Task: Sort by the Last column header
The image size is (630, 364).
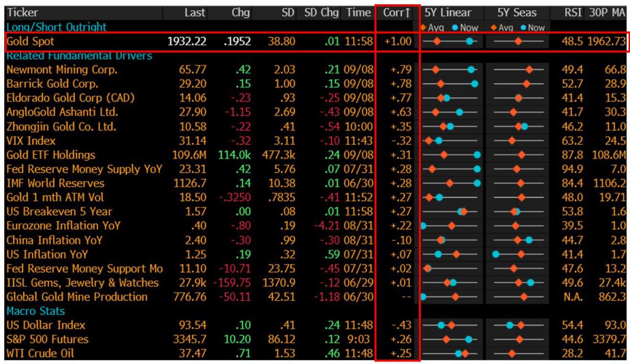Action: (195, 12)
